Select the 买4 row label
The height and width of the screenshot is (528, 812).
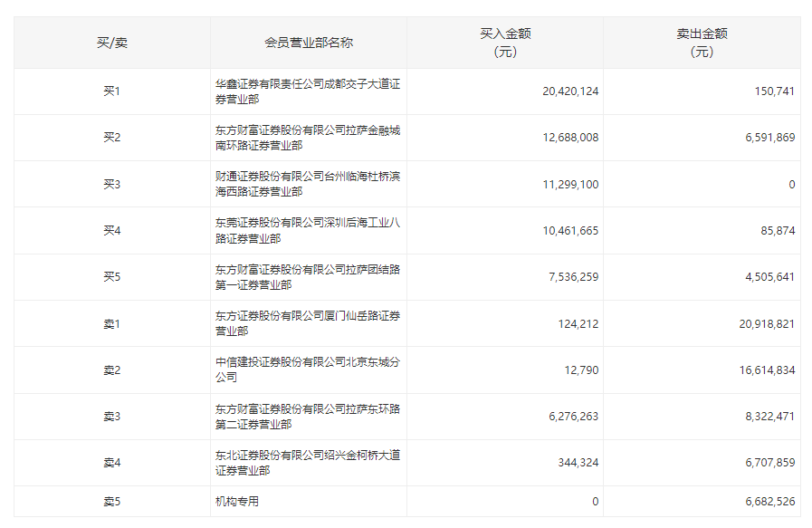(112, 230)
